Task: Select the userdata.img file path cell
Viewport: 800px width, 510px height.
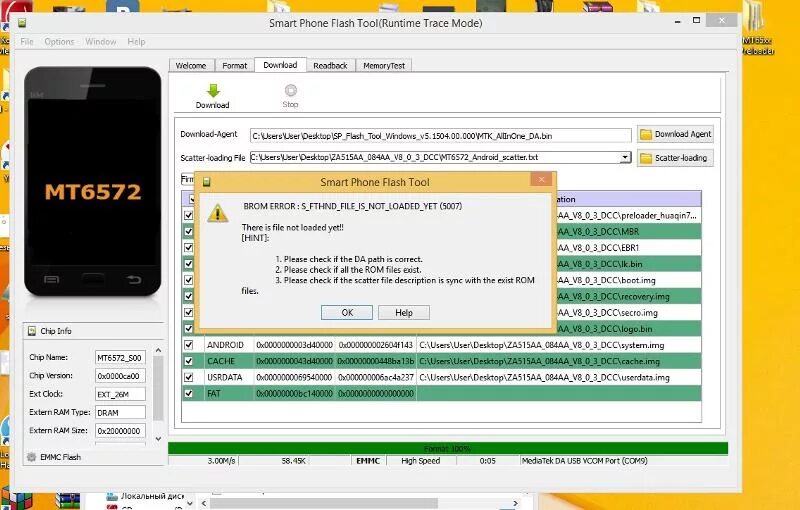Action: tap(559, 377)
